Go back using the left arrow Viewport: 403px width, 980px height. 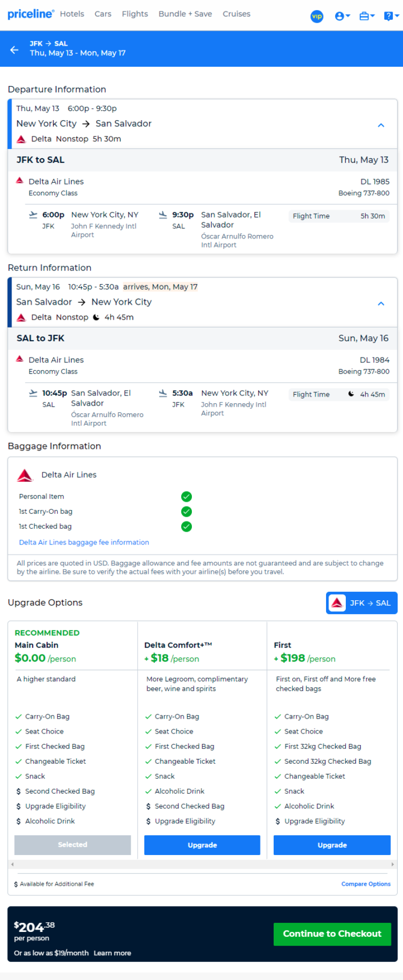point(14,49)
